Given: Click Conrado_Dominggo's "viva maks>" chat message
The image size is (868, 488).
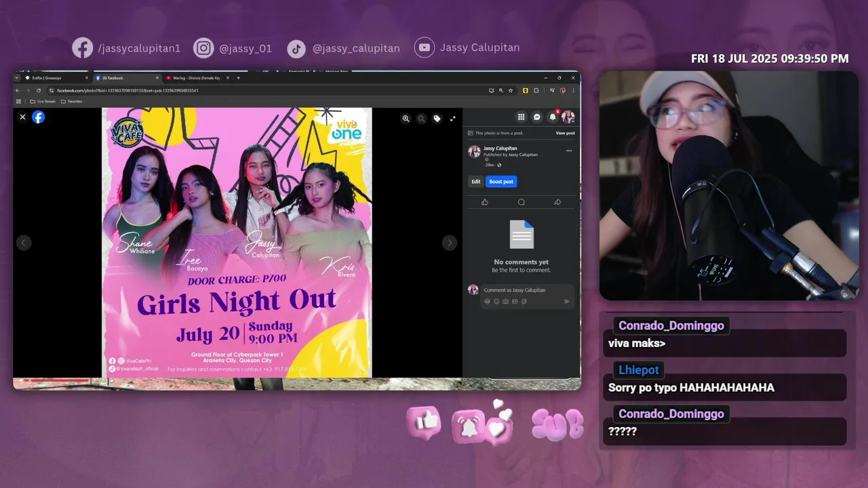Looking at the screenshot, I should pos(725,343).
